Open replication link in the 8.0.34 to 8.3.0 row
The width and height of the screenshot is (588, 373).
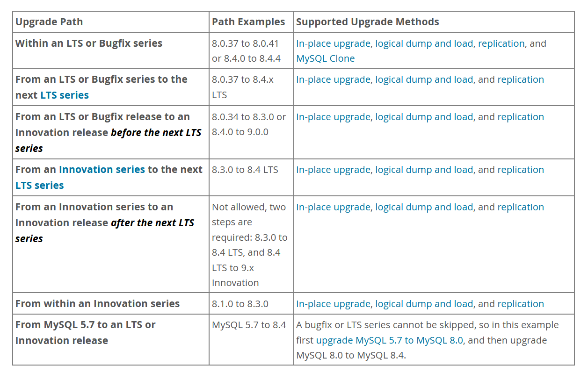pos(520,117)
